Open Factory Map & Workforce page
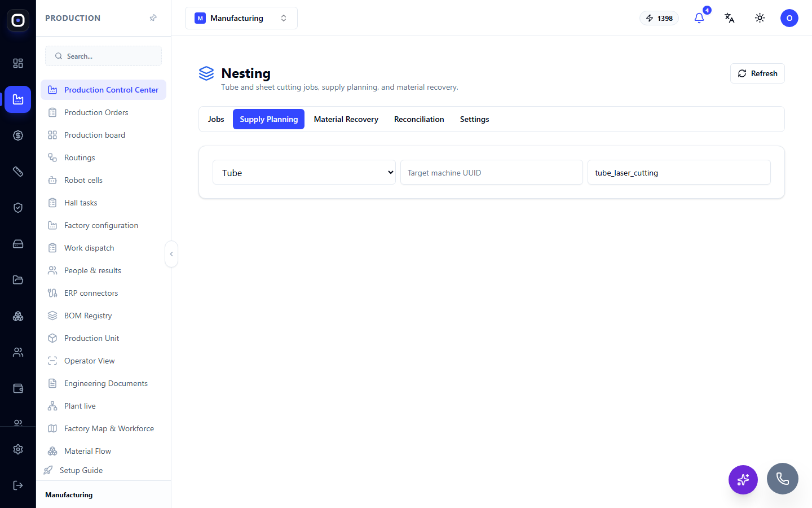812x508 pixels. tap(103, 428)
